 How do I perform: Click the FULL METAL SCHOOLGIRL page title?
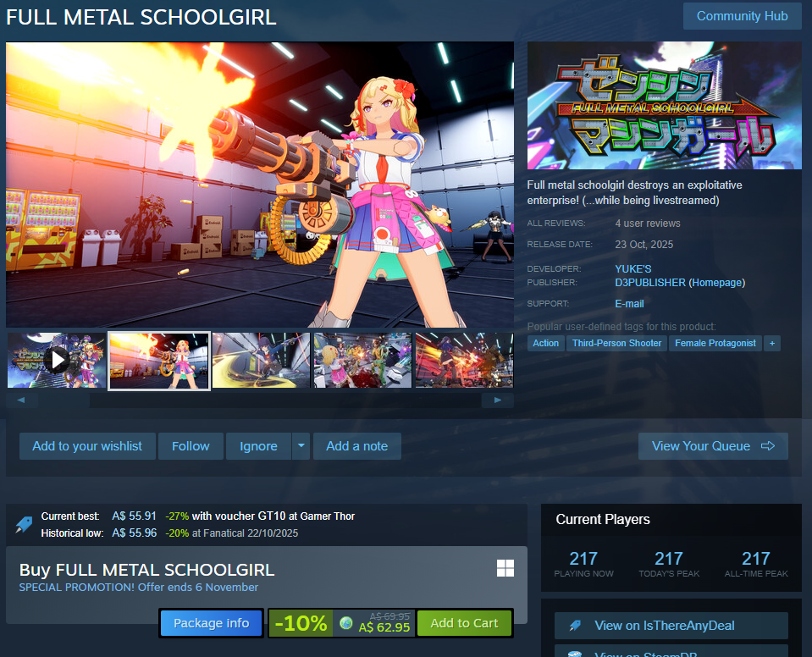141,17
